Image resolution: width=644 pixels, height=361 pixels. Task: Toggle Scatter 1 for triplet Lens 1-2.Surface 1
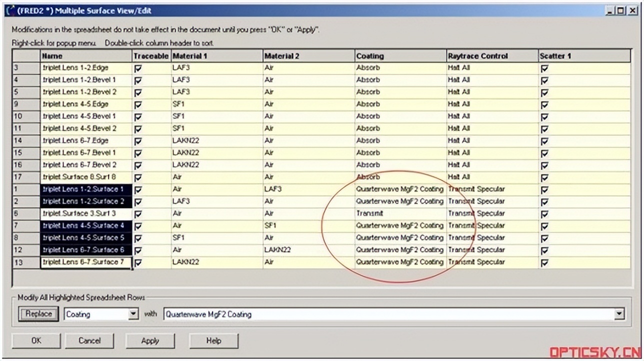click(x=544, y=190)
